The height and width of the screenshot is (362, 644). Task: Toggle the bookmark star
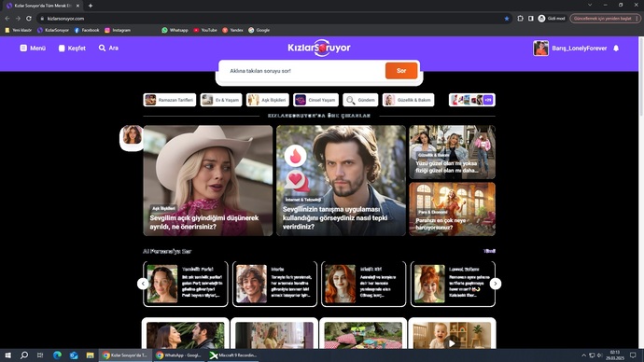tap(507, 19)
